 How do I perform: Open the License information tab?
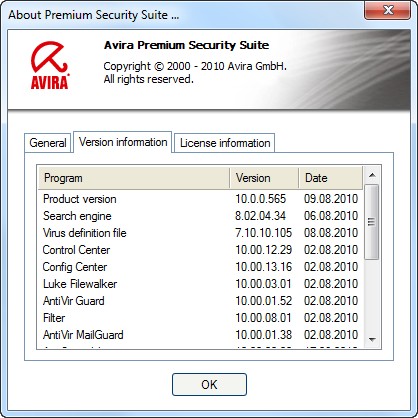[225, 143]
